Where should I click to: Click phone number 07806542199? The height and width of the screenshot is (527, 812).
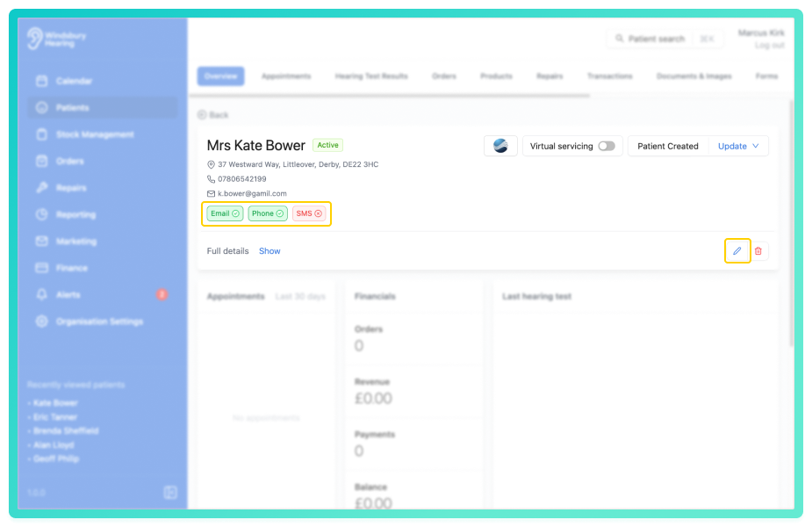click(241, 179)
